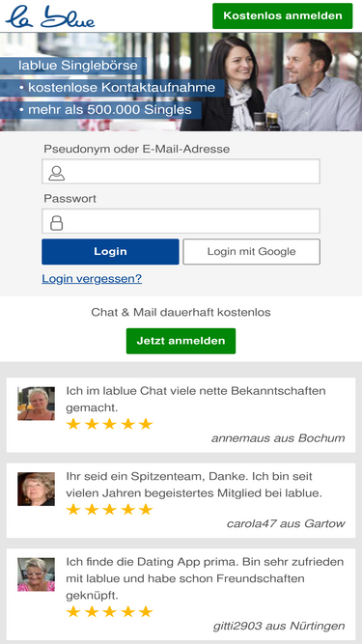Image resolution: width=362 pixels, height=644 pixels.
Task: Click the star rating in carola47 review
Action: coord(110,510)
